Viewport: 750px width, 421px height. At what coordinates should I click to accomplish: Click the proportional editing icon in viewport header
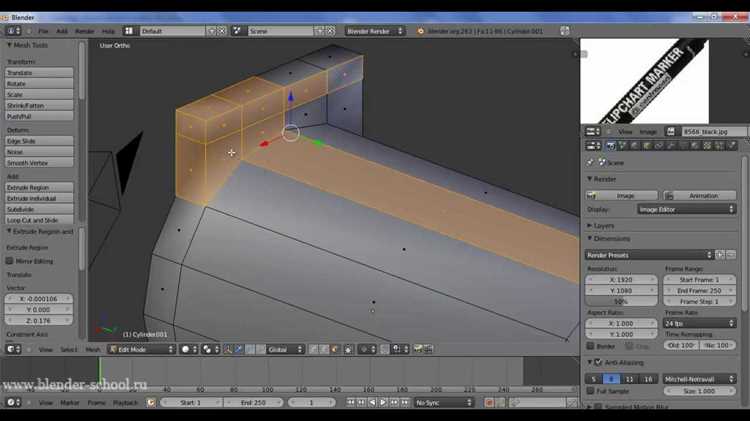click(x=368, y=349)
